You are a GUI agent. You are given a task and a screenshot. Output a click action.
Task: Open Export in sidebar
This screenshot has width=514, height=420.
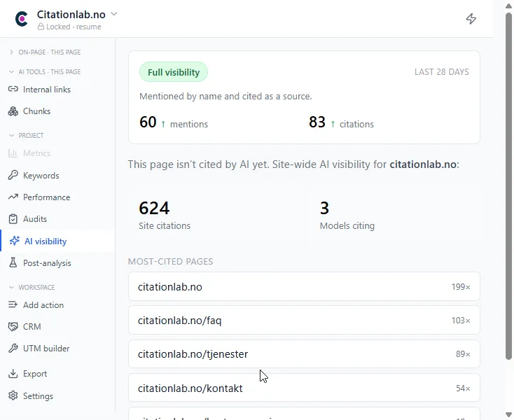(x=35, y=374)
